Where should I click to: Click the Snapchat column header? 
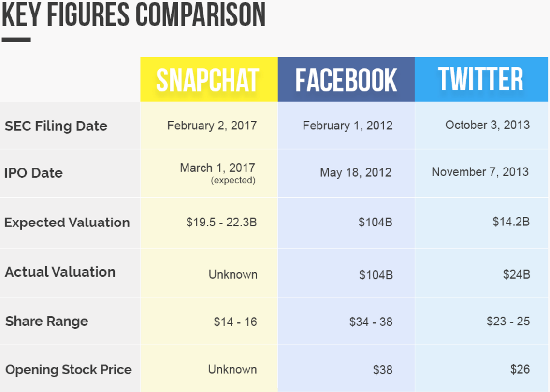click(x=209, y=80)
